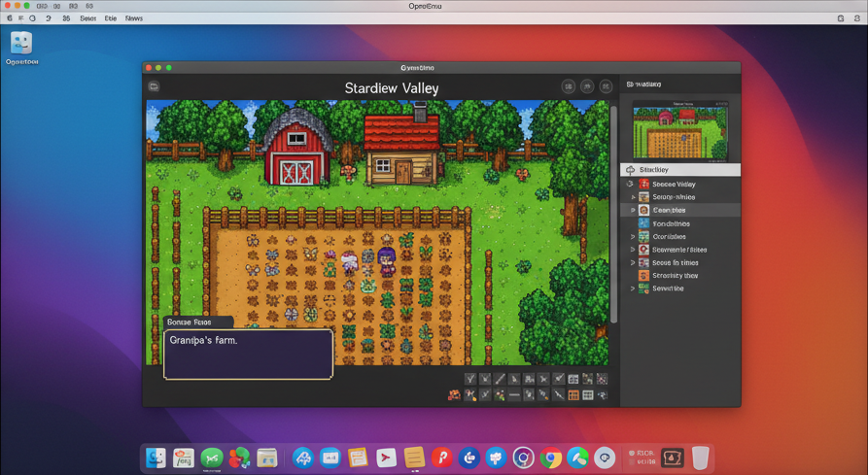Viewport: 868px width, 475px height.
Task: Click the last round button in the game header
Action: coord(606,87)
